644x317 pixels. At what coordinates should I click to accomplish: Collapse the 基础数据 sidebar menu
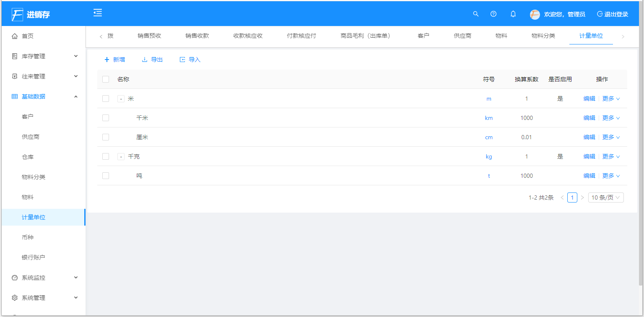76,96
